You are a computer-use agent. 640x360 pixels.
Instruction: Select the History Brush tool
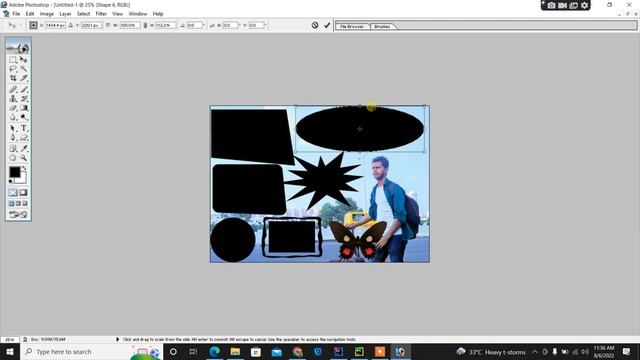pyautogui.click(x=24, y=99)
